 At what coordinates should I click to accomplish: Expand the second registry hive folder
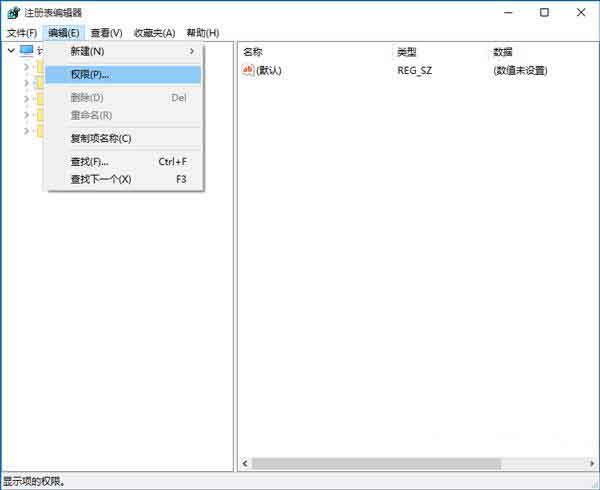pyautogui.click(x=26, y=83)
